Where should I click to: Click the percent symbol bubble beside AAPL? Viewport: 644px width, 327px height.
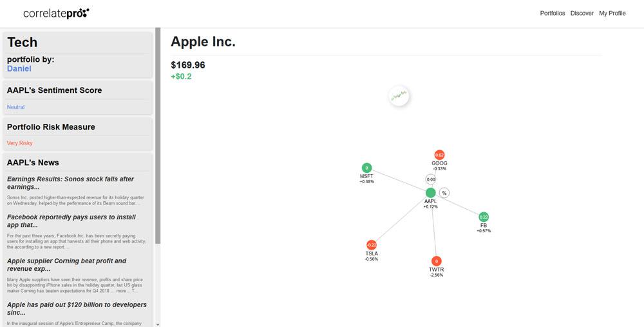444,193
